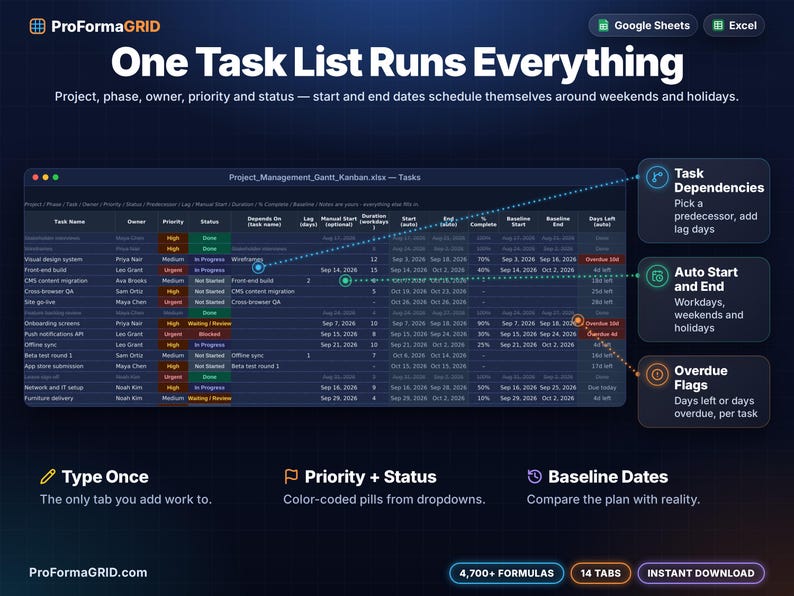Click the ProFormaGRID grid logo icon
The height and width of the screenshot is (596, 794).
click(x=37, y=26)
